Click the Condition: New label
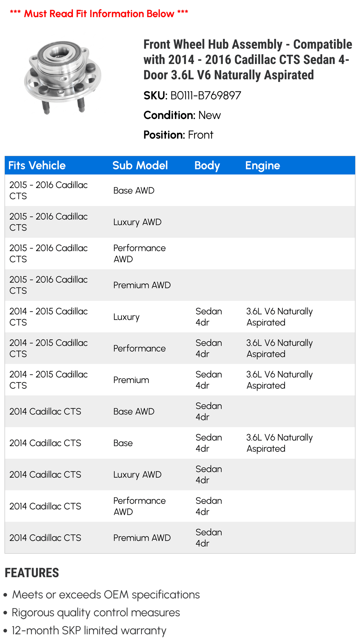The image size is (360, 644). 182,115
